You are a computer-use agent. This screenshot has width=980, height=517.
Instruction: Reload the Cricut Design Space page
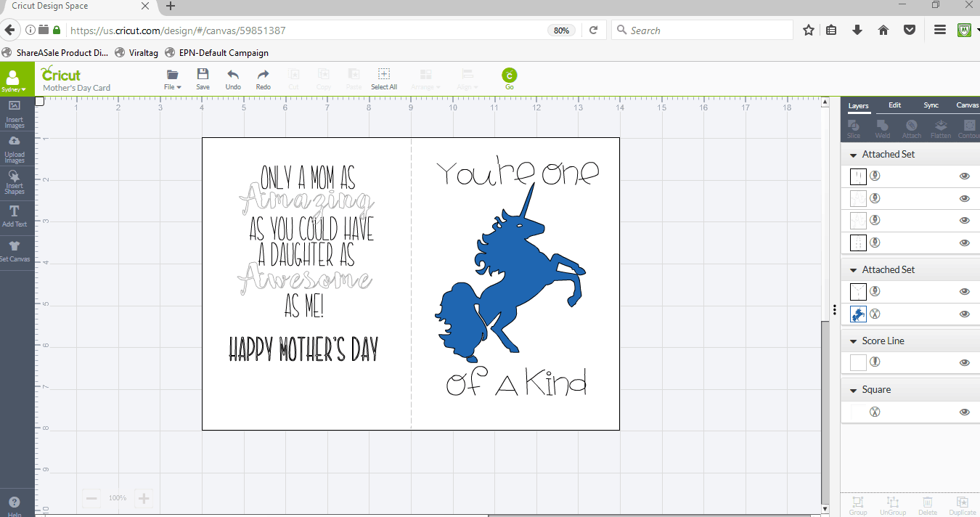[x=593, y=30]
